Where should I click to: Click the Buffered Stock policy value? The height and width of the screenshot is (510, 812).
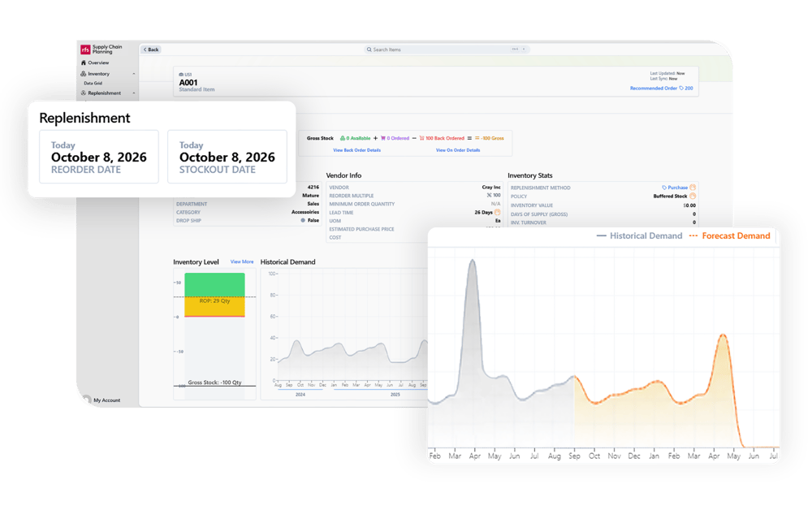[x=670, y=197]
